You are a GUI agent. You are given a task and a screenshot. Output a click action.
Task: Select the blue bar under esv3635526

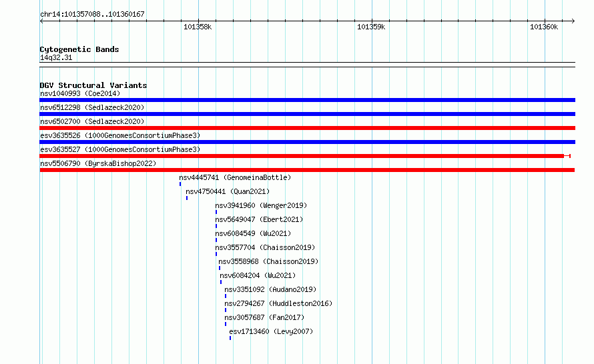click(x=307, y=142)
